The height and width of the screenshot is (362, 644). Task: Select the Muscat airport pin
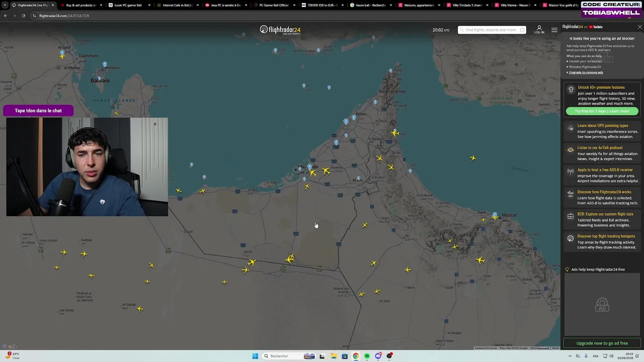coord(495,215)
